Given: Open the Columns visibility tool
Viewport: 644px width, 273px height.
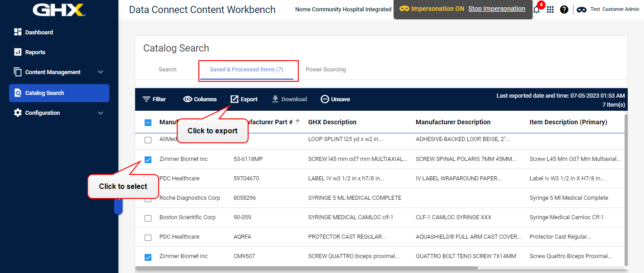Looking at the screenshot, I should 200,99.
